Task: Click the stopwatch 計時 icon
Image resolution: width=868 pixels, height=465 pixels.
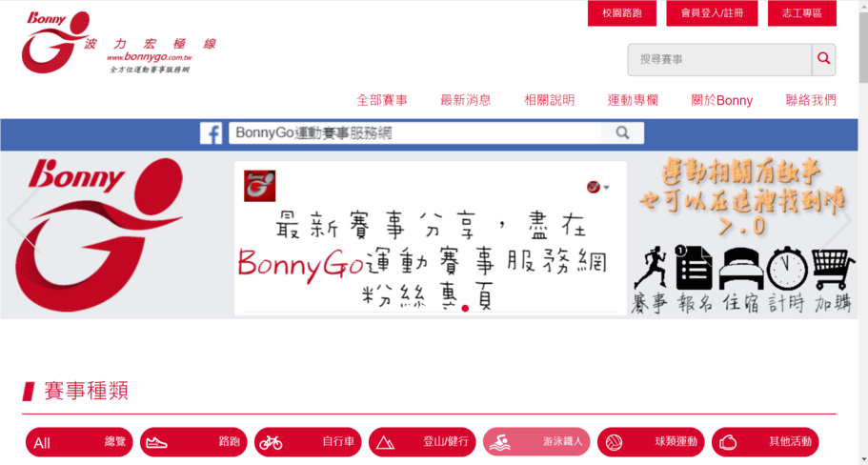Action: 787,268
